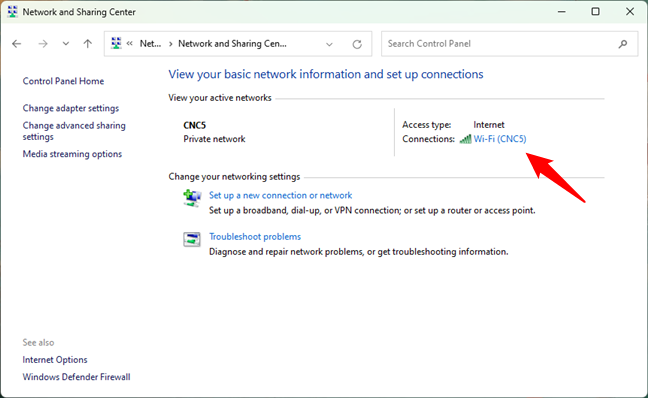The image size is (648, 398).
Task: Click 'Set up a new connection or network'
Action: (281, 195)
